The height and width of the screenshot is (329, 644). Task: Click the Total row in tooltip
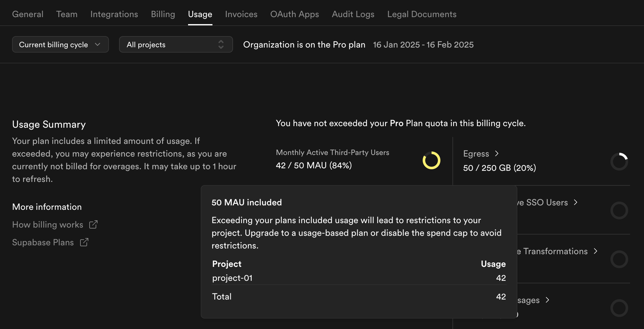point(359,297)
